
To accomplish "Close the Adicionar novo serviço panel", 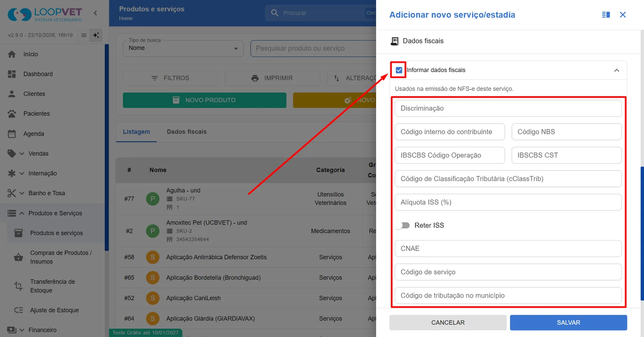I will (x=623, y=15).
